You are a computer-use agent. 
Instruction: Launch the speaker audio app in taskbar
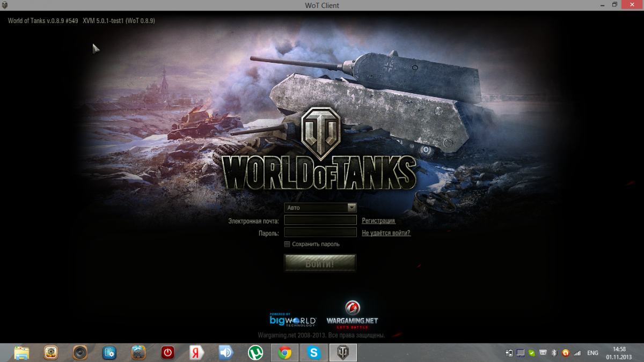click(x=80, y=352)
